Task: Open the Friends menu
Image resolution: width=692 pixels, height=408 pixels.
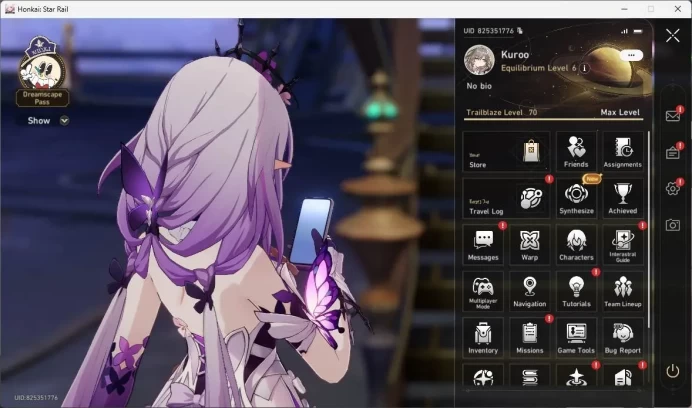Action: click(576, 151)
